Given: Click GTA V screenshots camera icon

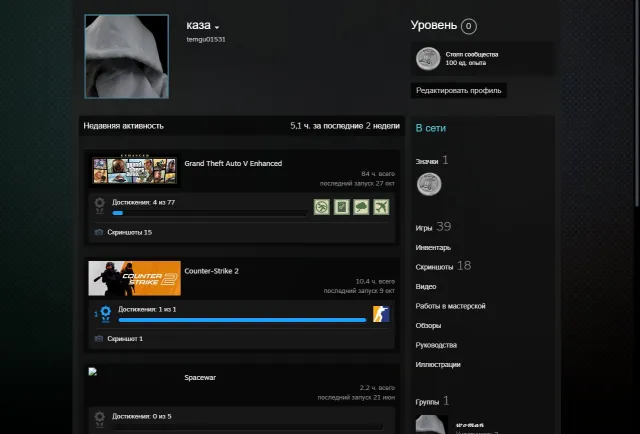Looking at the screenshot, I should click(99, 232).
